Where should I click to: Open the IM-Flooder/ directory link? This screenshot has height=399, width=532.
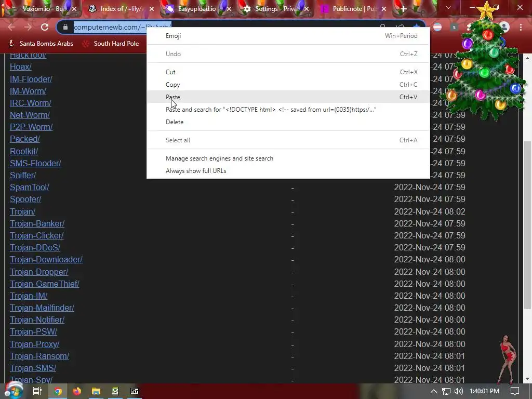[31, 79]
